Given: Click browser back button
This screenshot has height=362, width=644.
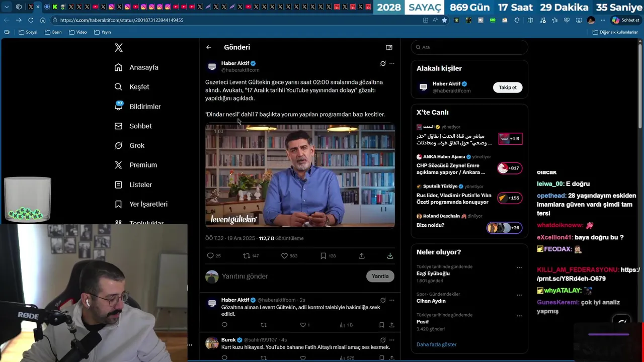Looking at the screenshot, I should tap(7, 20).
